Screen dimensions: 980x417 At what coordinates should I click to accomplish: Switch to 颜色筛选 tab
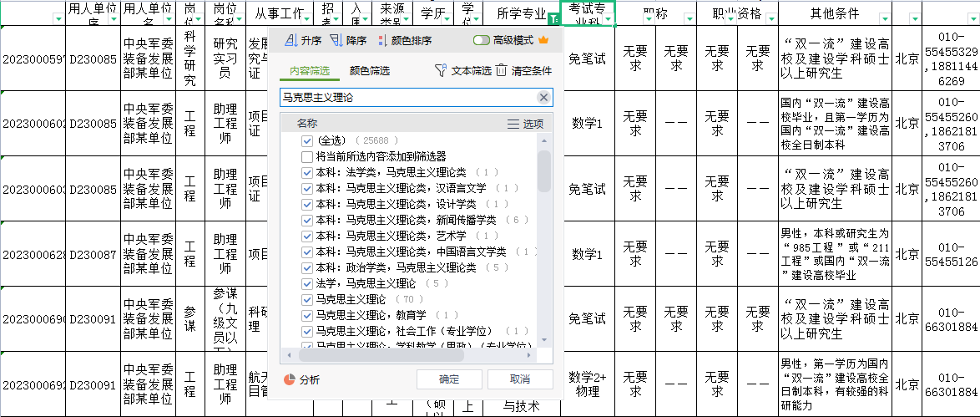coord(369,71)
